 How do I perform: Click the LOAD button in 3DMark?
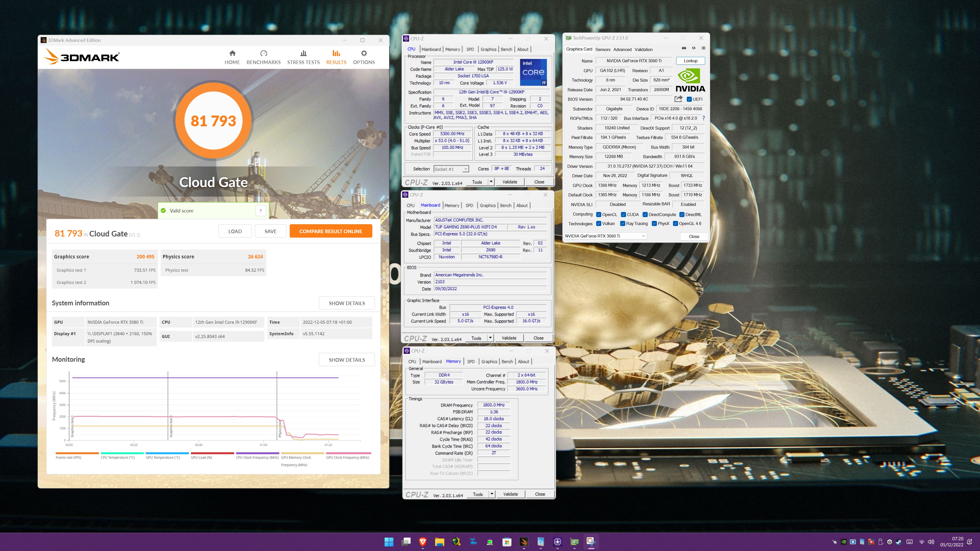point(235,231)
